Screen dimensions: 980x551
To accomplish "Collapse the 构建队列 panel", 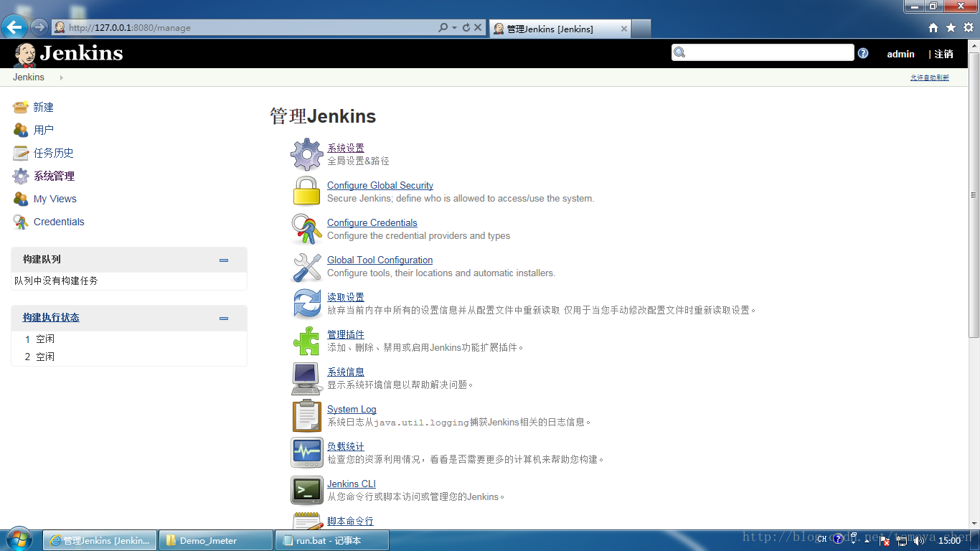I will [224, 260].
